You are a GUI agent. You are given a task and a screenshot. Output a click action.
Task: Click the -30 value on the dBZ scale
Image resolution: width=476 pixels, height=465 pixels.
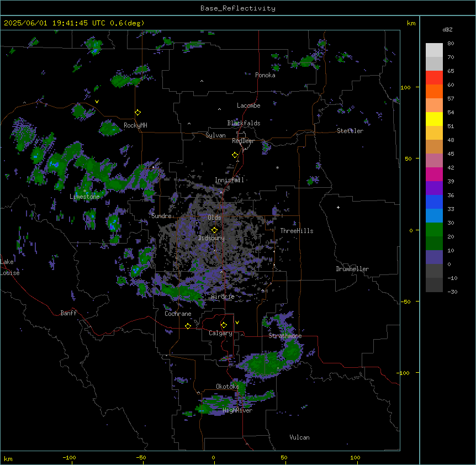pyautogui.click(x=452, y=292)
